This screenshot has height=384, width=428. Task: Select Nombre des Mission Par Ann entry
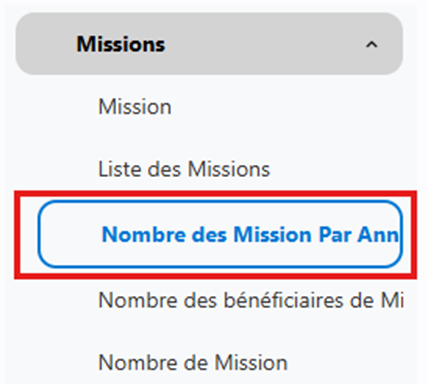tap(220, 234)
